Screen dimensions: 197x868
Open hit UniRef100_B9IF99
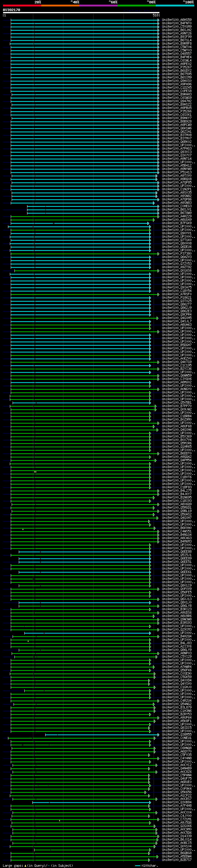(x=177, y=37)
